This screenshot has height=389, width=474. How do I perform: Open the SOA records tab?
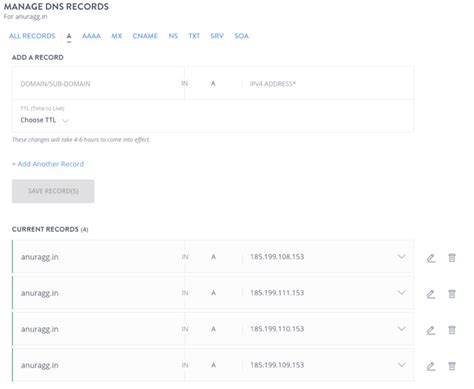[x=241, y=36]
